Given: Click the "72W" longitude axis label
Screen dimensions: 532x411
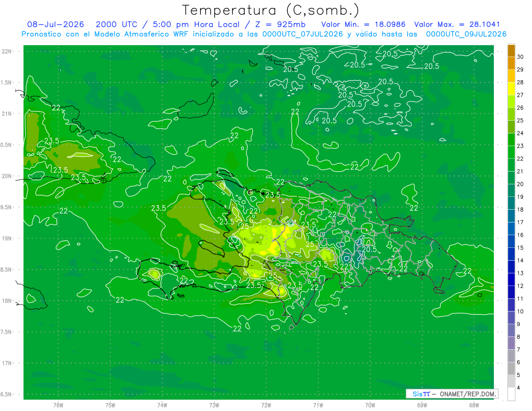Looking at the screenshot, I should click(x=266, y=405).
